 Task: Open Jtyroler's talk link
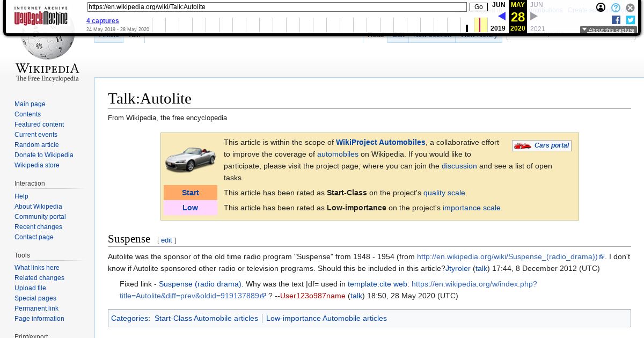[x=481, y=268]
